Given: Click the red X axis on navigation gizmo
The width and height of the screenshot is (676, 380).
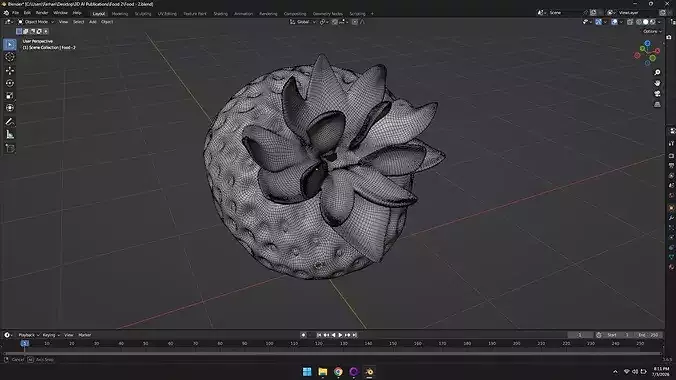Looking at the screenshot, I should coord(657,51).
